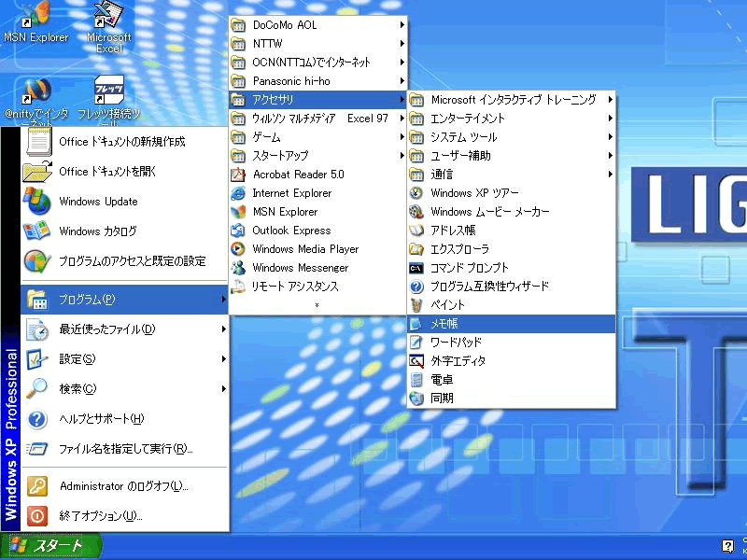Click the リモート アシスタンス icon

coord(238,287)
